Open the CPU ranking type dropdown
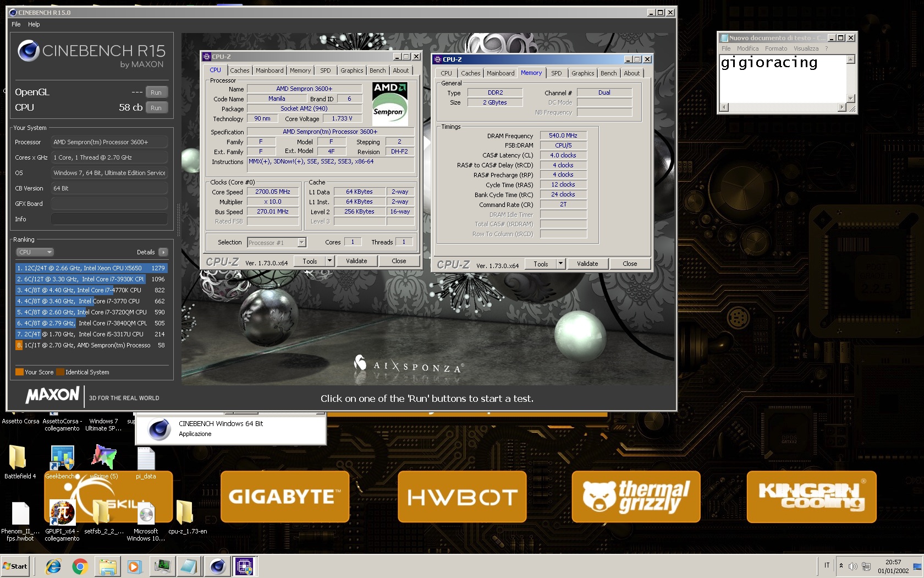This screenshot has height=578, width=924. pyautogui.click(x=35, y=252)
